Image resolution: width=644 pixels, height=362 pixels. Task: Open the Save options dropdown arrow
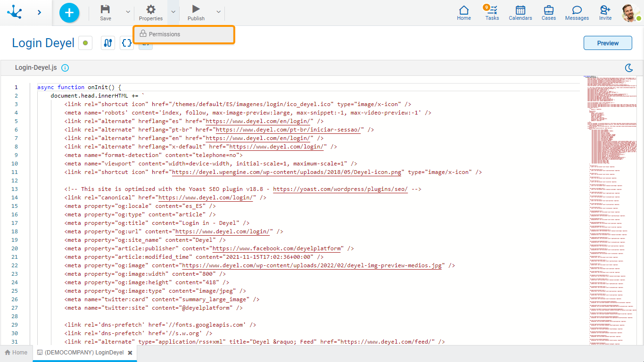128,12
